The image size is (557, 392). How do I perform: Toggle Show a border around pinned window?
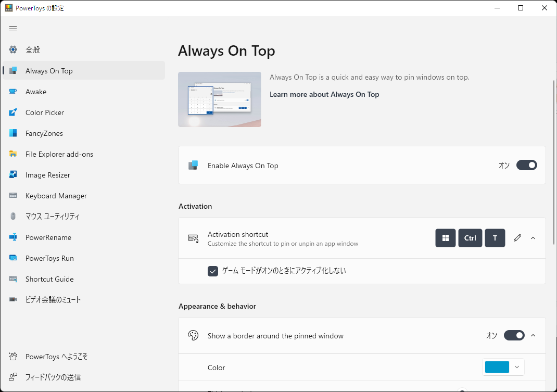point(514,335)
